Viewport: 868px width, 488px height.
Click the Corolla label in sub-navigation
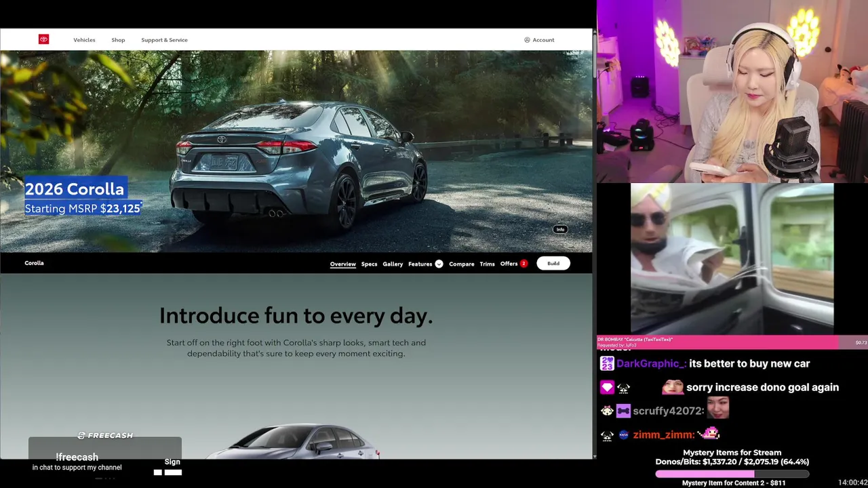point(34,263)
